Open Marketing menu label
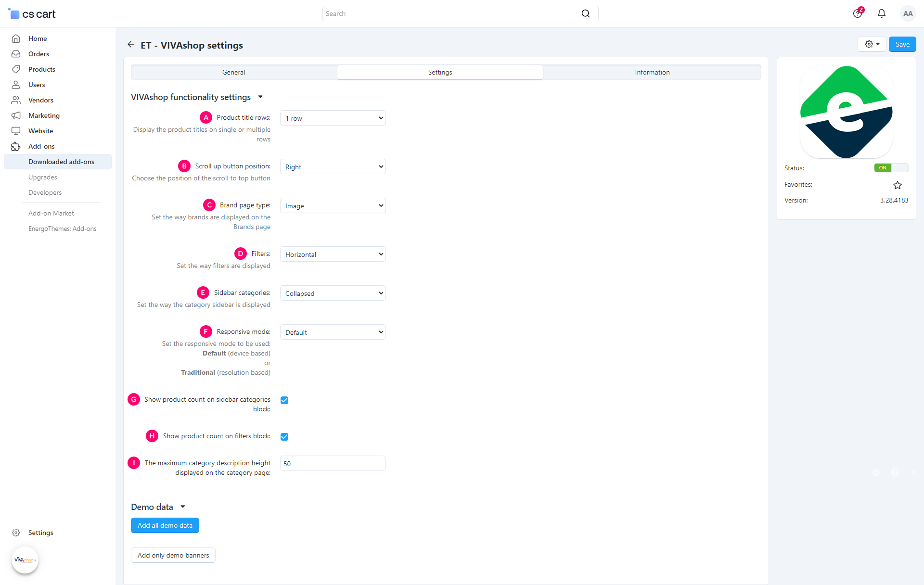 (x=44, y=115)
